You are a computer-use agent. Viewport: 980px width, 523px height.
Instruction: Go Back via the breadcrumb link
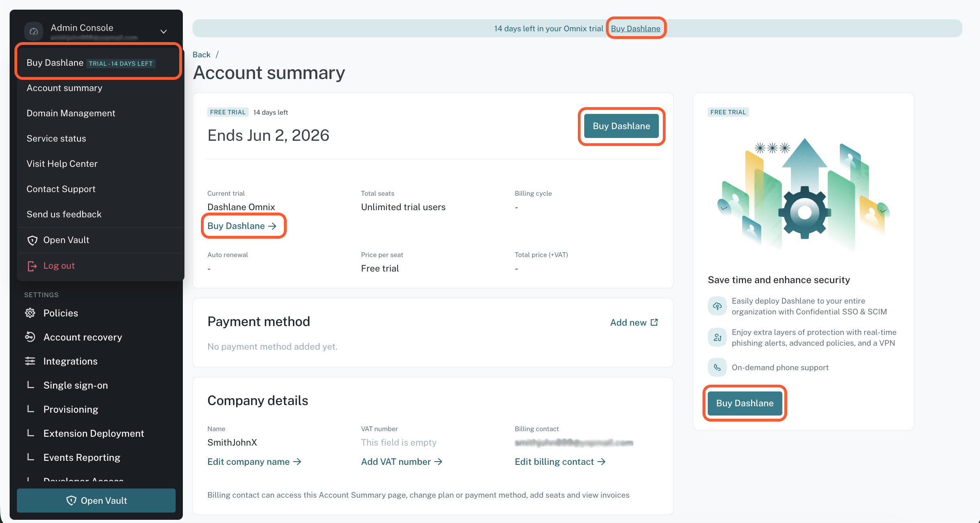point(201,55)
